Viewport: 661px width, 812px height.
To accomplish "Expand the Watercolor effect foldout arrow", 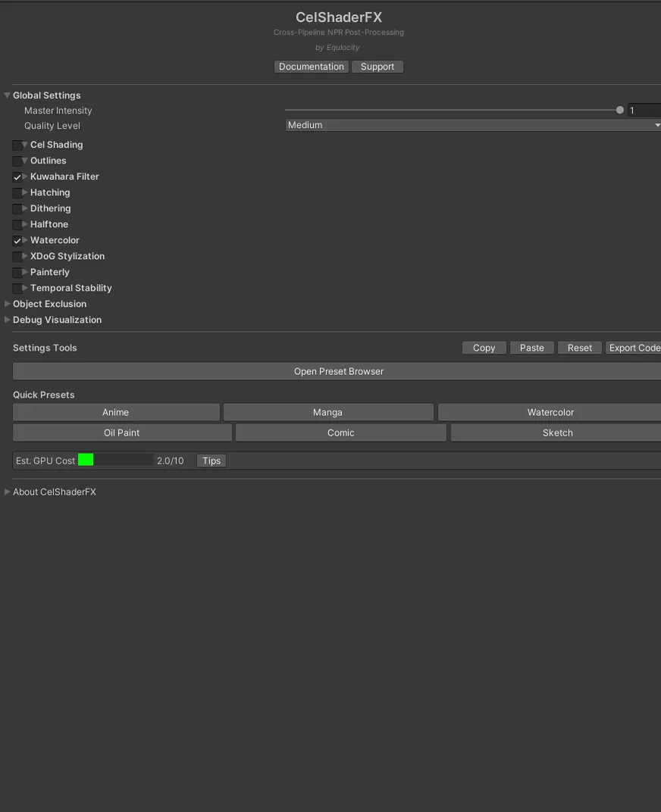I will [25, 240].
